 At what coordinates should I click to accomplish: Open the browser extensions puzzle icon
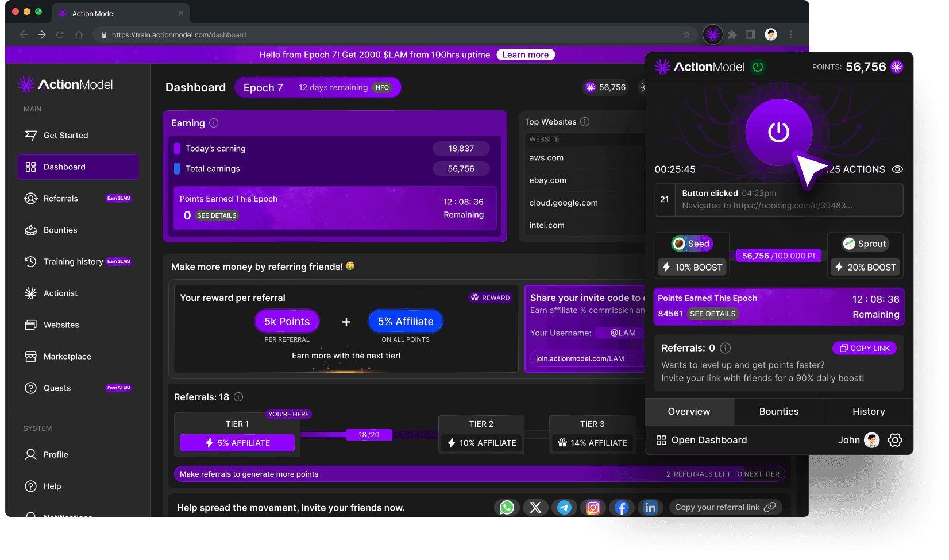click(x=732, y=35)
